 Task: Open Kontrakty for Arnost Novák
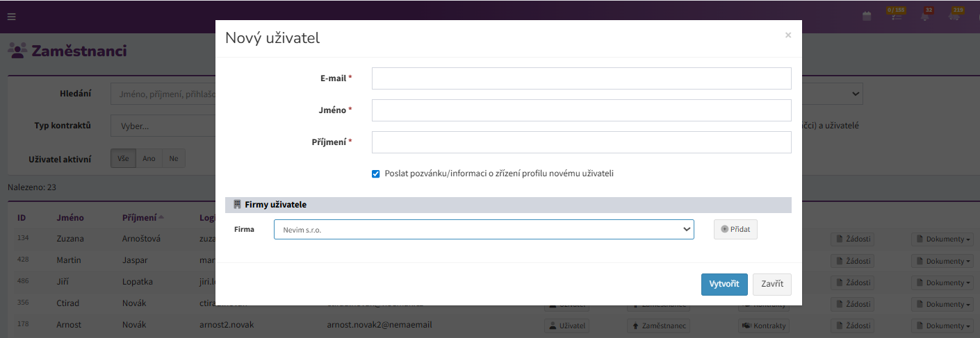(763, 326)
